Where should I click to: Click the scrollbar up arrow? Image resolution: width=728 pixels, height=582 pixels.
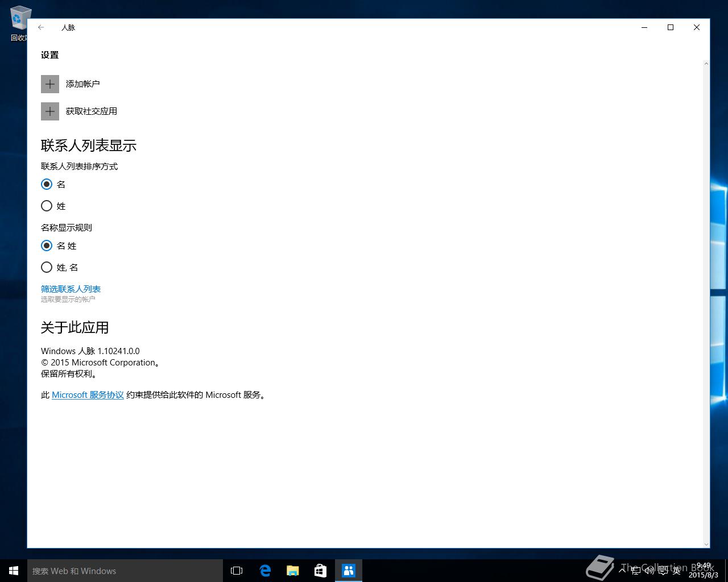coord(706,64)
